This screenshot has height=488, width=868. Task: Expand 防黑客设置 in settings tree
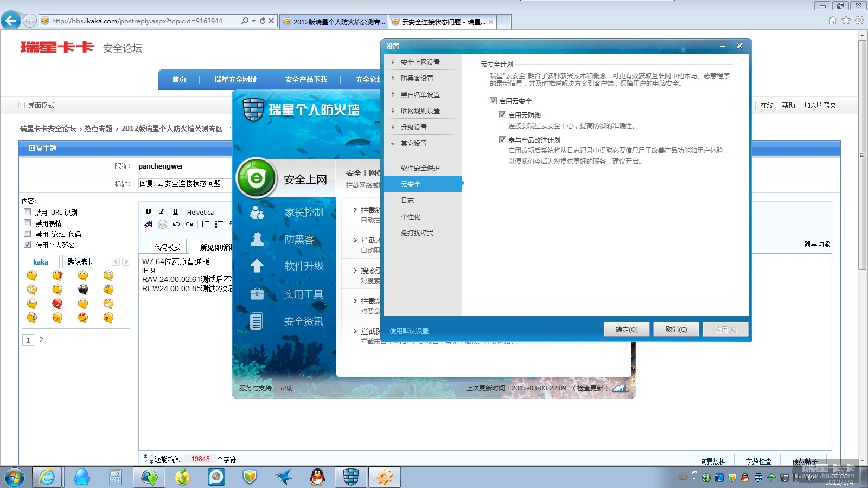[393, 78]
